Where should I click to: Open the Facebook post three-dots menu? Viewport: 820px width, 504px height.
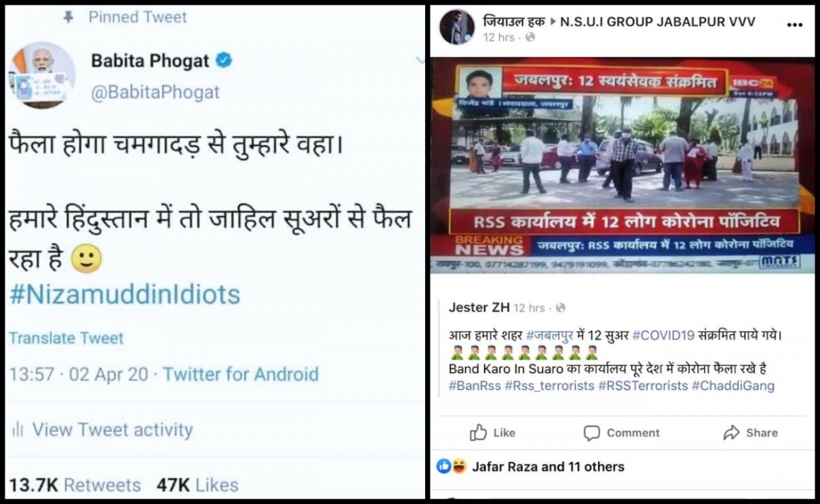point(795,25)
